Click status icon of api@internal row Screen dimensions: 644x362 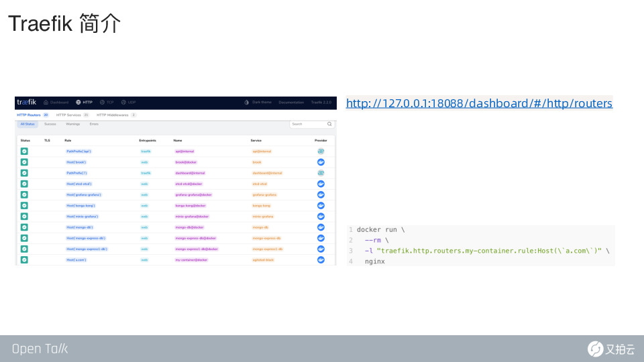(x=24, y=152)
